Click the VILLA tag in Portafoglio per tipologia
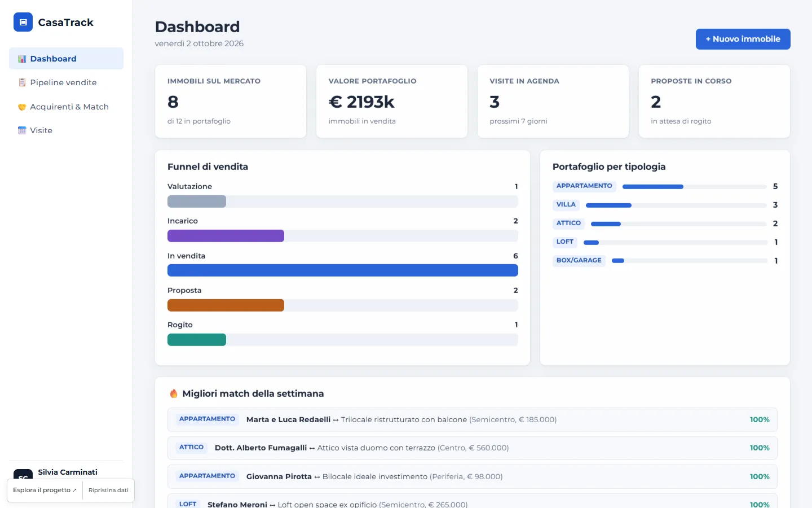The height and width of the screenshot is (508, 812). (566, 205)
